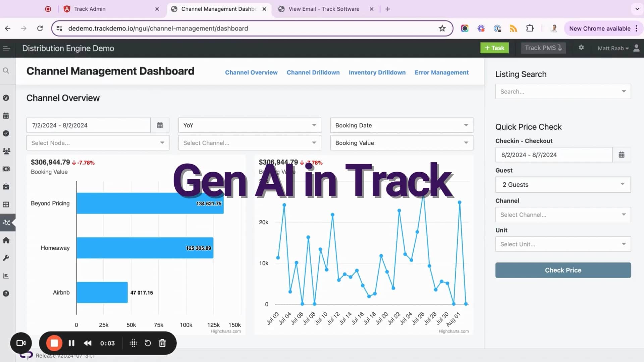Pause the screen recording
The width and height of the screenshot is (644, 362).
click(x=71, y=343)
